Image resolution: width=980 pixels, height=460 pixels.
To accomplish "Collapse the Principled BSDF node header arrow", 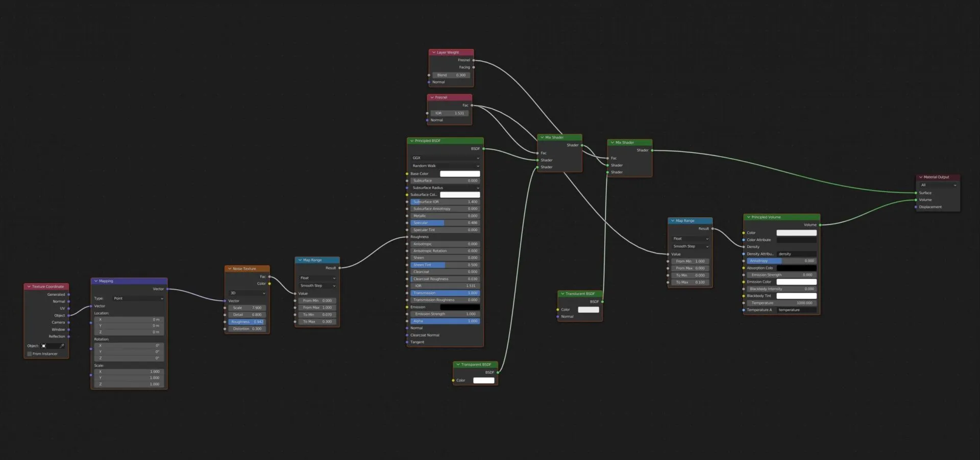I will (411, 141).
